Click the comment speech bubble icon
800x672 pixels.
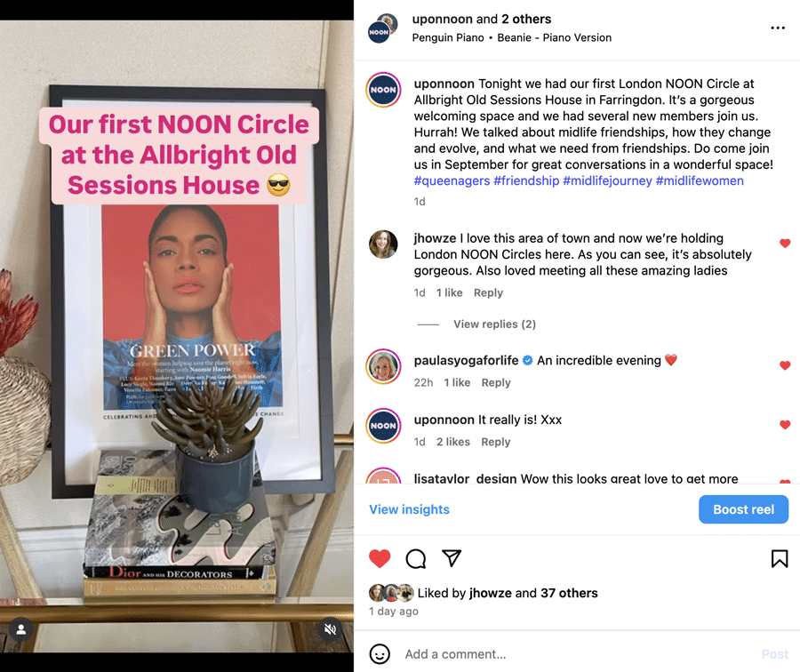pyautogui.click(x=416, y=559)
